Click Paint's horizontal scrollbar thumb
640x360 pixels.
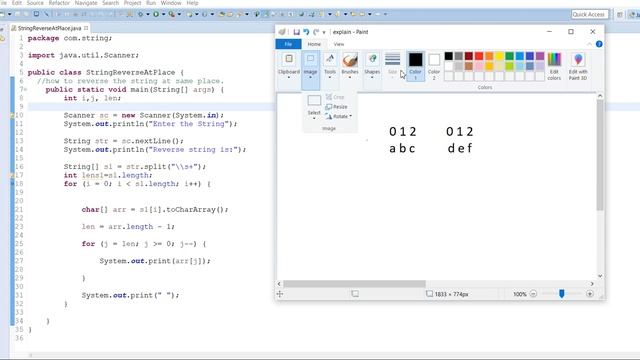pos(354,284)
